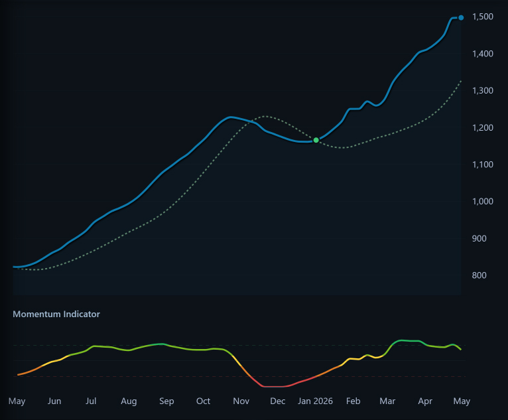
Task: Select the 800 label on the price axis
Action: tap(479, 275)
